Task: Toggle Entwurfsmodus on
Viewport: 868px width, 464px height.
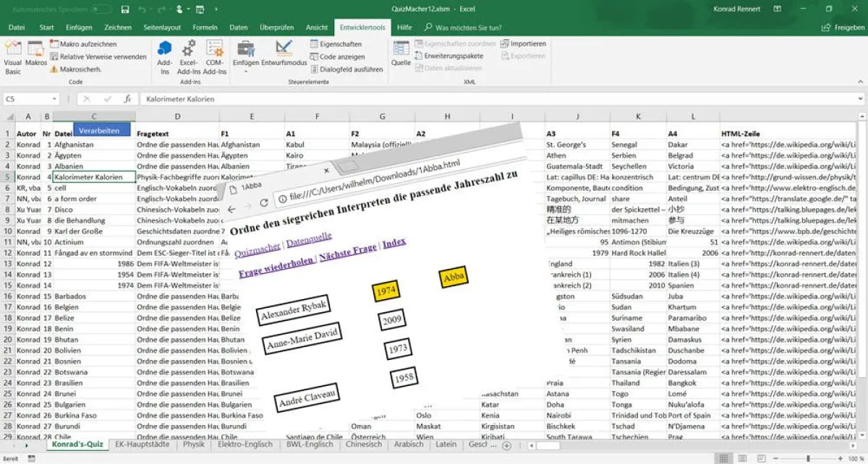Action: [284, 58]
